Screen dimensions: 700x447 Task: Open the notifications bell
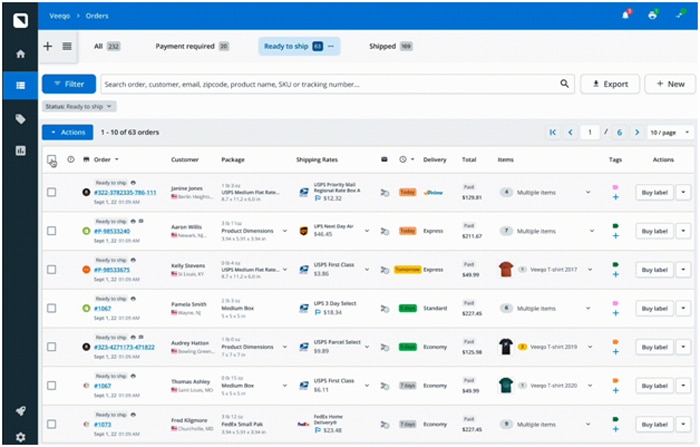(625, 15)
